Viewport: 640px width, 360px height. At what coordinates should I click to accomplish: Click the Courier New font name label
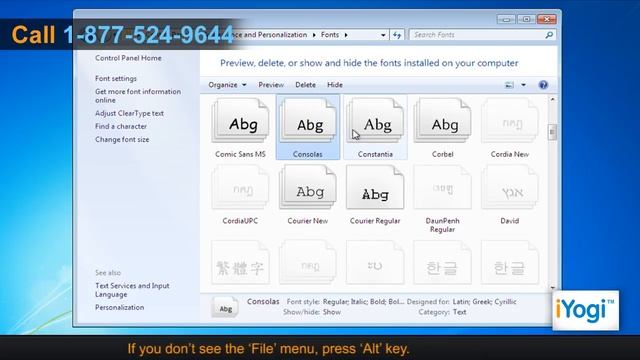click(x=308, y=221)
